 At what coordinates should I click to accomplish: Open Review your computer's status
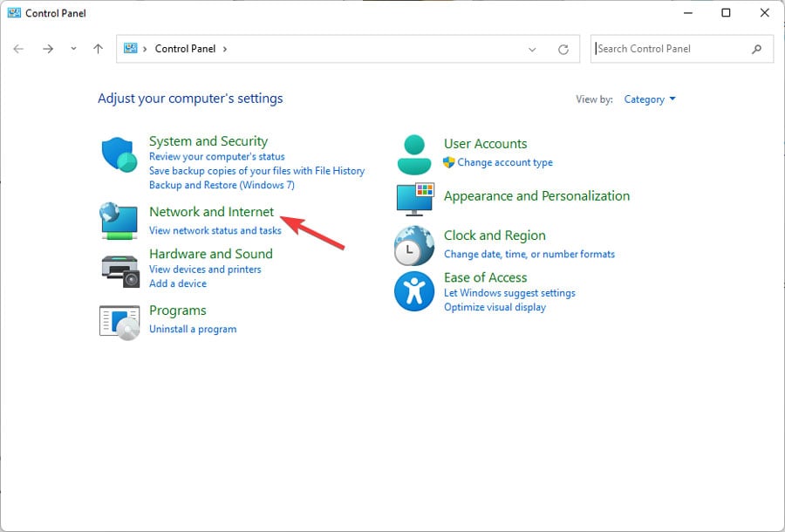pyautogui.click(x=217, y=157)
